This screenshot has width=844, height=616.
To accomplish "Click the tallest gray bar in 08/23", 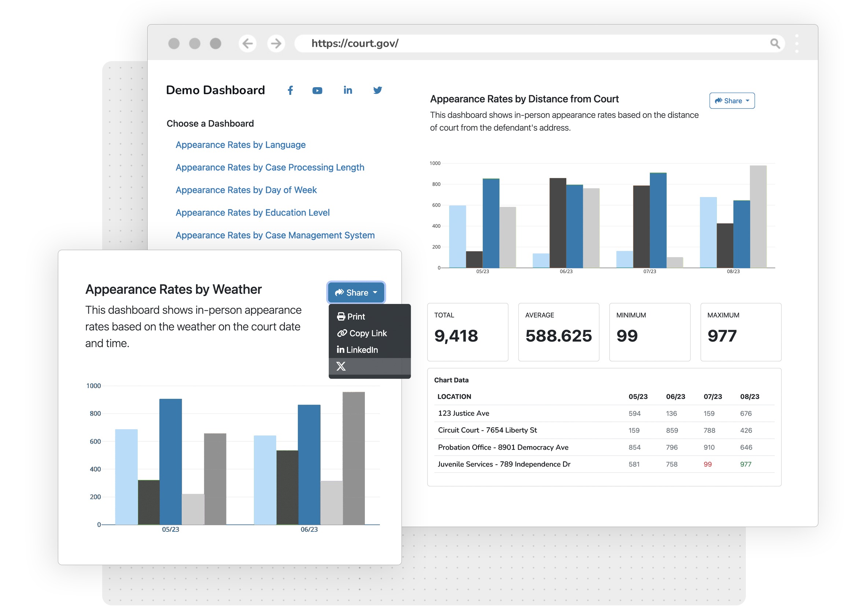I will (x=758, y=216).
